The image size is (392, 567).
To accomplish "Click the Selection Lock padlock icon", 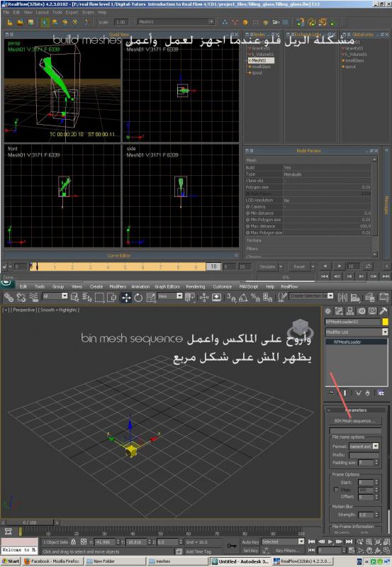I will click(x=74, y=541).
